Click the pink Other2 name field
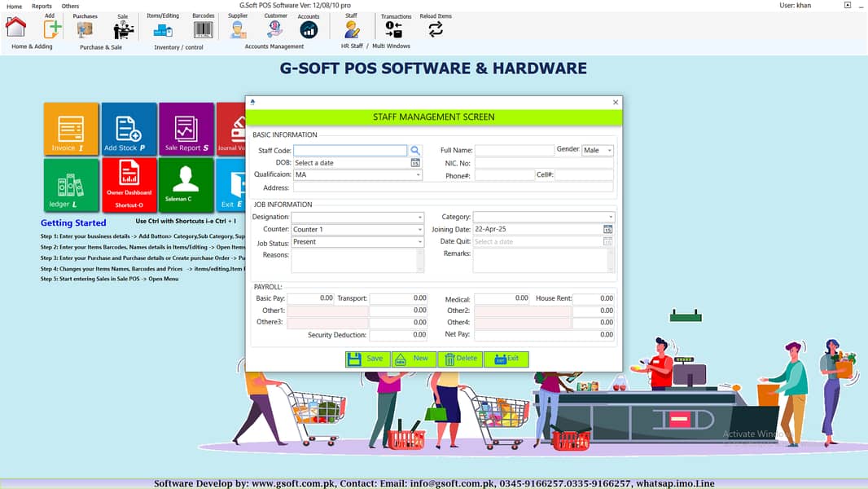 pyautogui.click(x=523, y=311)
